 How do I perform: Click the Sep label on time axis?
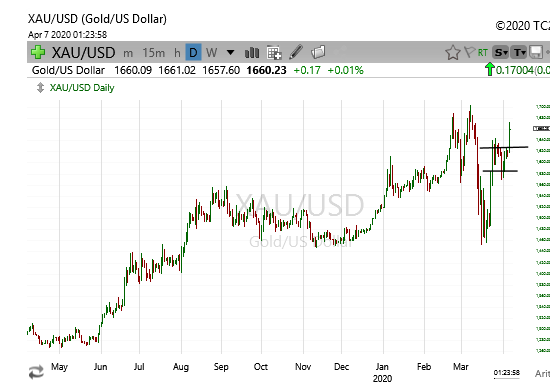pos(221,367)
